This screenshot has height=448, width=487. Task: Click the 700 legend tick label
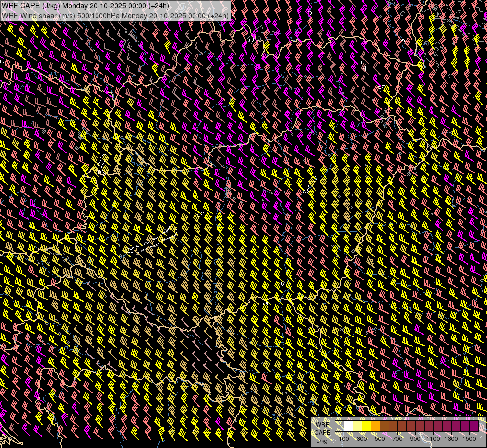click(x=397, y=439)
